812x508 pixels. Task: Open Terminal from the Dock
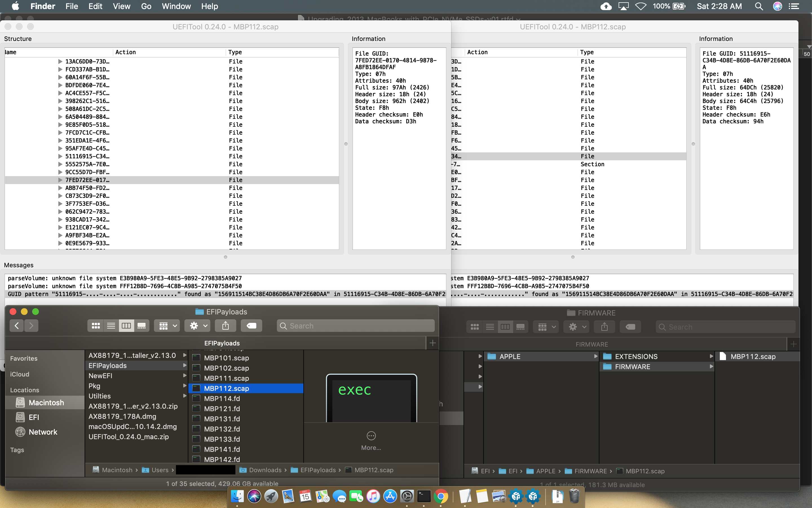(424, 496)
